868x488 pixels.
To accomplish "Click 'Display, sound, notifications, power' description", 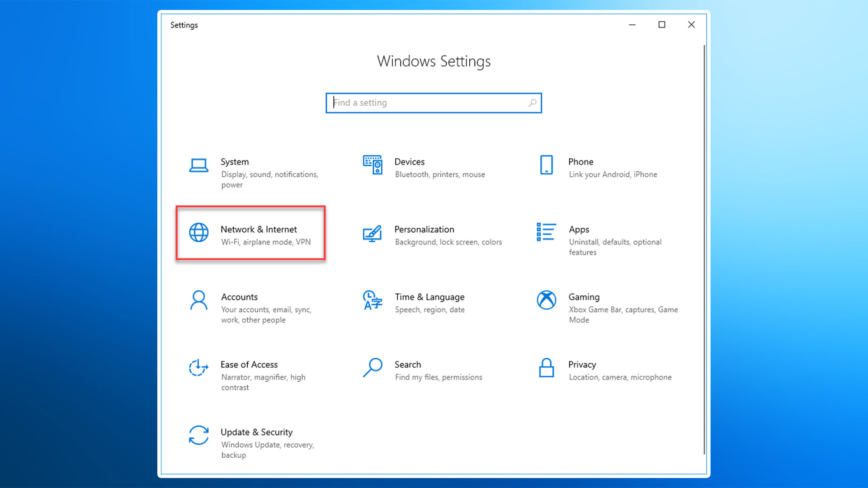I will click(270, 179).
